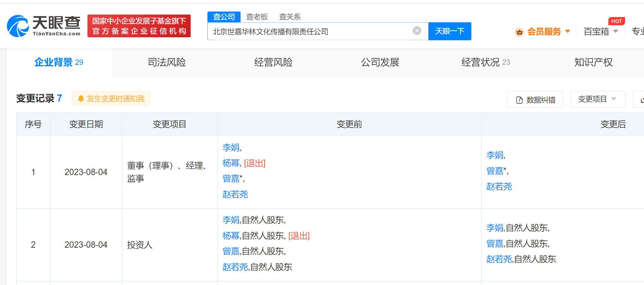Click 李娟 link in row 1 变更前

[x=231, y=148]
